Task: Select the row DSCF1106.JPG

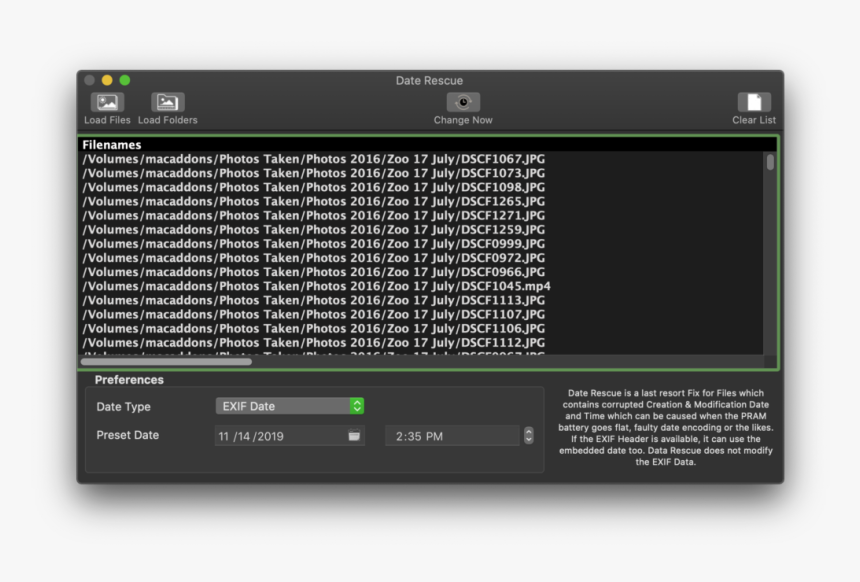Action: tap(421, 329)
